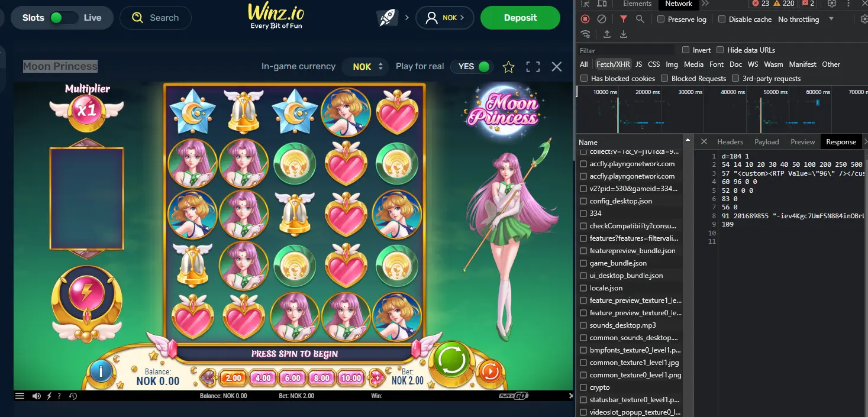
Task: Open the NOK account menu in header
Action: click(x=444, y=18)
